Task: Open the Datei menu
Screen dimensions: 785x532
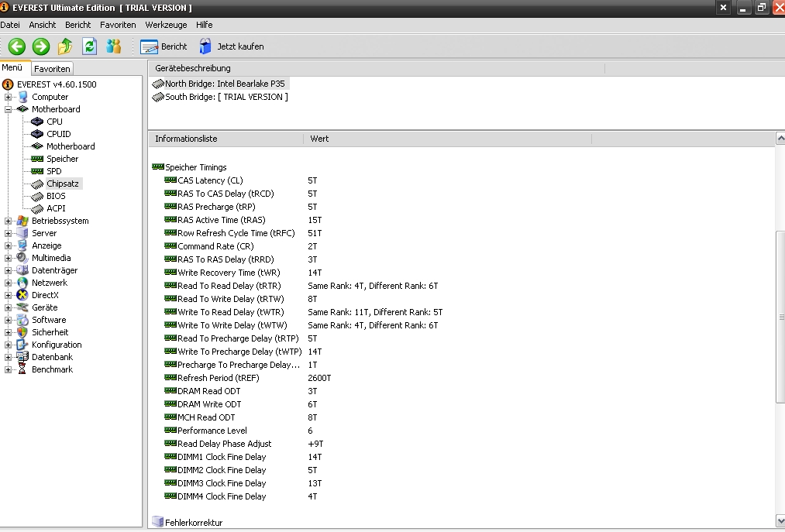Action: pos(10,25)
